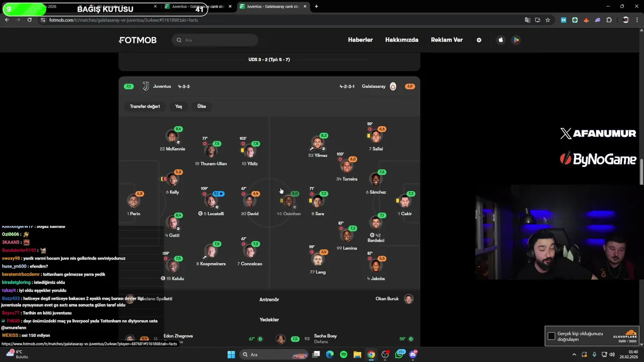Viewport: 644px width, 362px height.
Task: Open the settings gear in FotMob header
Action: pos(479,40)
